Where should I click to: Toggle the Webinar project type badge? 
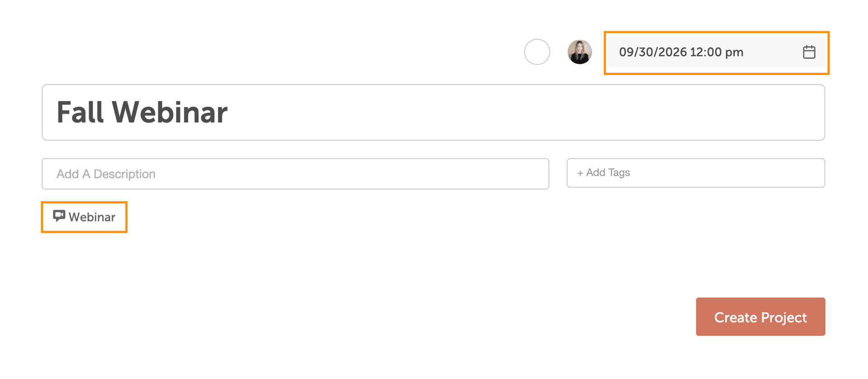(x=84, y=217)
